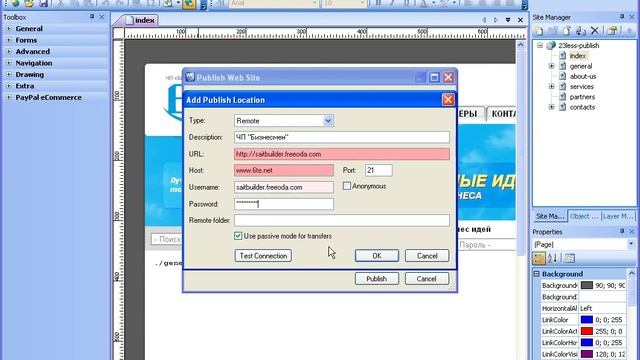Expand the General toolbox category

[x=8, y=29]
